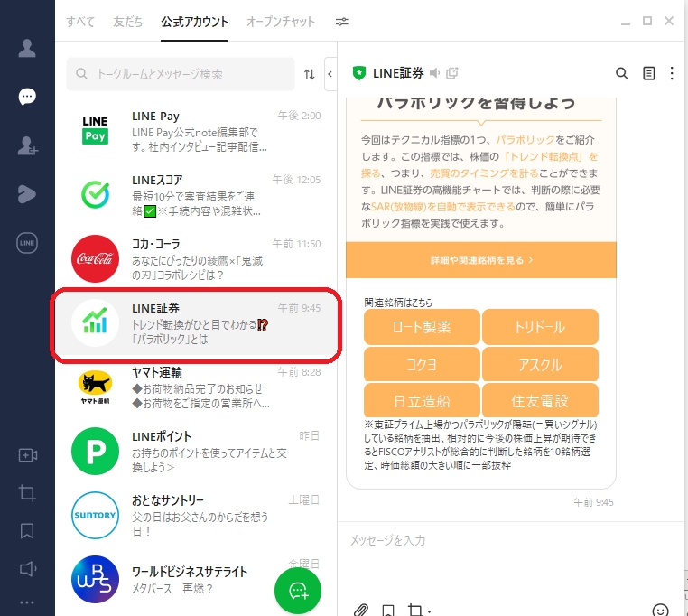Open the LINEポイント chat

click(196, 452)
